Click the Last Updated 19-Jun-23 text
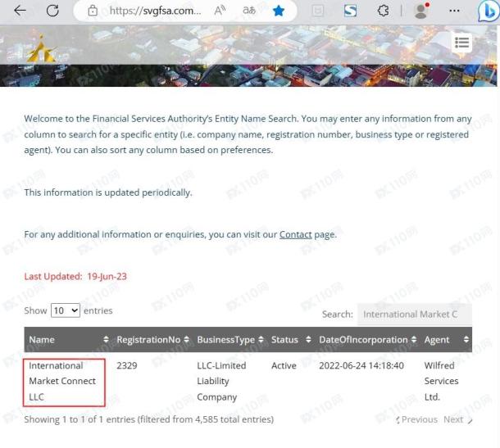Screen dimensions: 500x448 [x=75, y=276]
